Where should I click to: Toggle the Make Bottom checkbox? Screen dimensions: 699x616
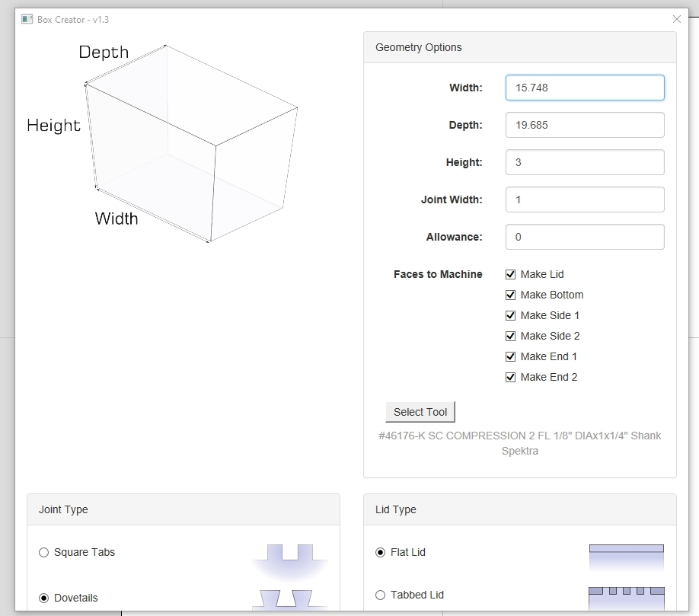pyautogui.click(x=511, y=295)
